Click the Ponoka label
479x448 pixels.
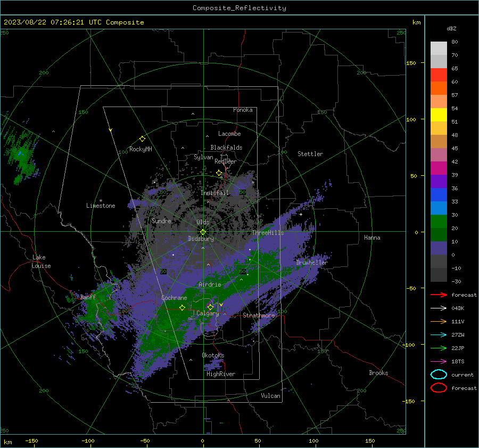[243, 110]
